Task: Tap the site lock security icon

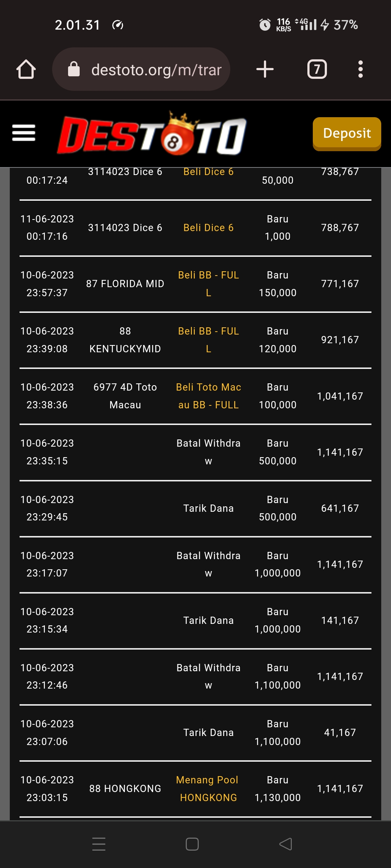Action: tap(74, 69)
